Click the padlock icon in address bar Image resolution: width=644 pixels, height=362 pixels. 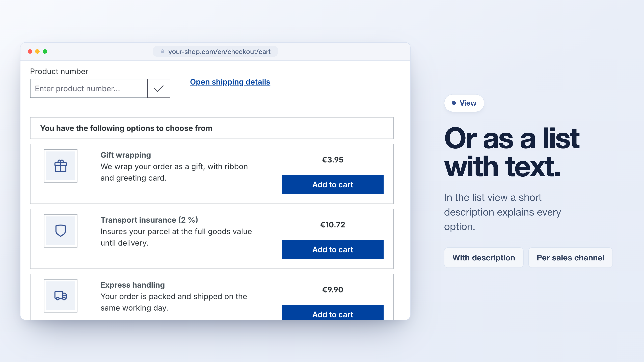(163, 51)
